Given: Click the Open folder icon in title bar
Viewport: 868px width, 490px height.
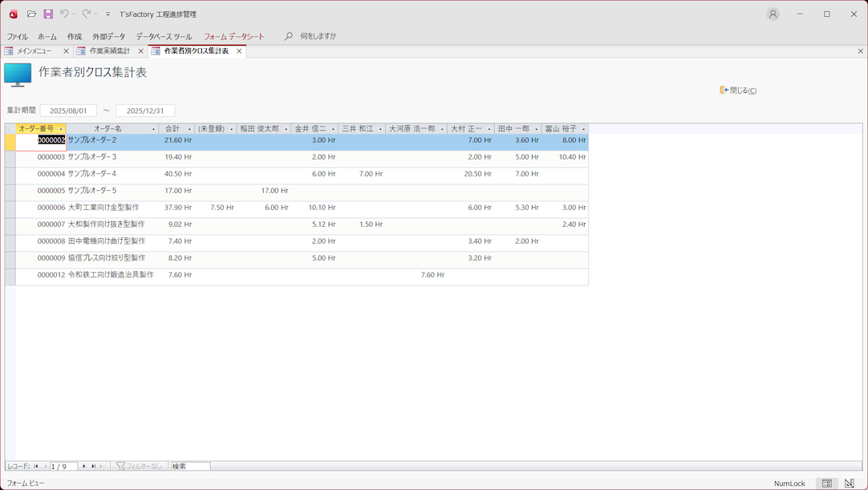Looking at the screenshot, I should click(31, 14).
